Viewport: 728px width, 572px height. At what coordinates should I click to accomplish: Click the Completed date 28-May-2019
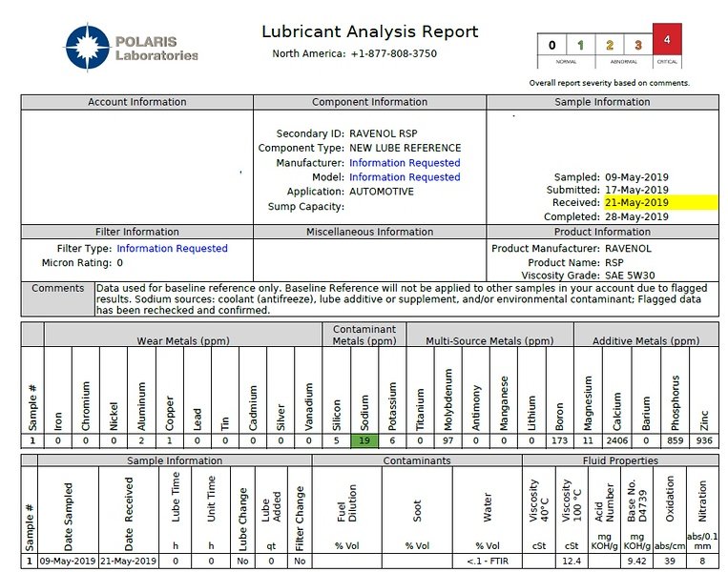[x=636, y=216]
